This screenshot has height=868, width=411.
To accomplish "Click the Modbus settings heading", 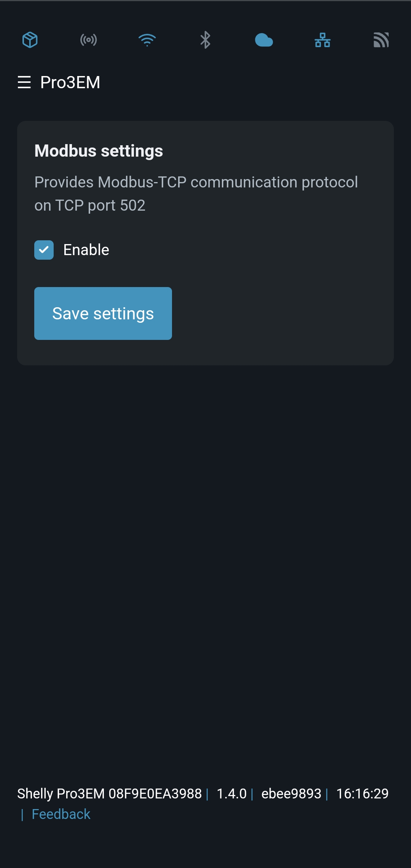I will click(x=99, y=151).
